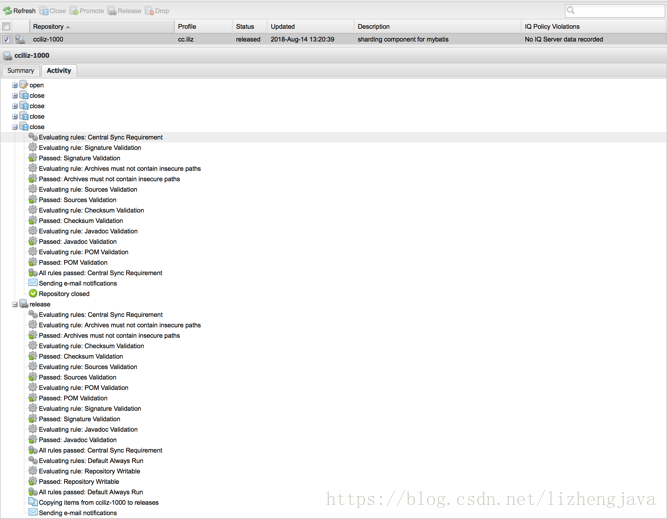The height and width of the screenshot is (519, 667).
Task: Select 'Passed: Repository Writable' row
Action: pyautogui.click(x=79, y=482)
